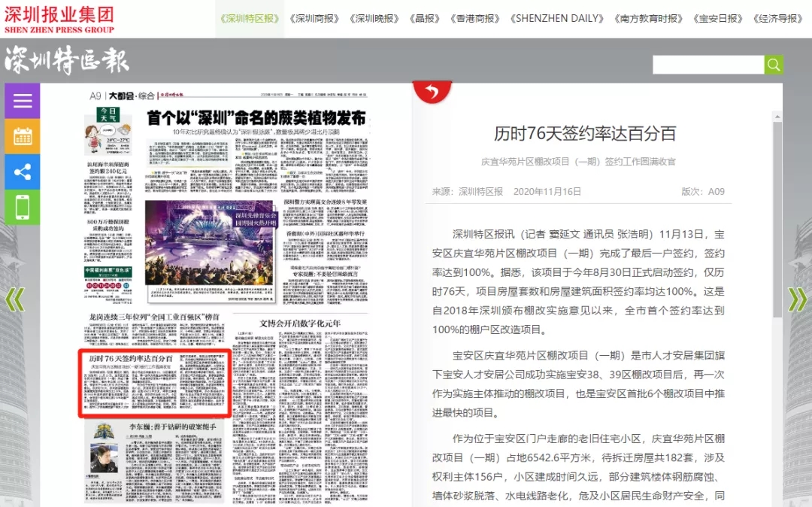Open the 800万斤德保脐橙采购成功签约 article
Viewport: 812px width, 507px height.
click(x=108, y=225)
